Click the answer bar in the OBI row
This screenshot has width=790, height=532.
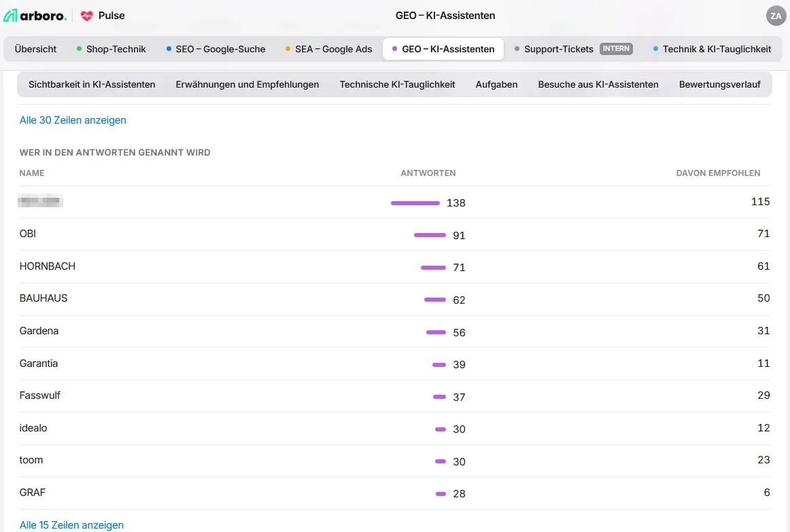click(x=430, y=235)
